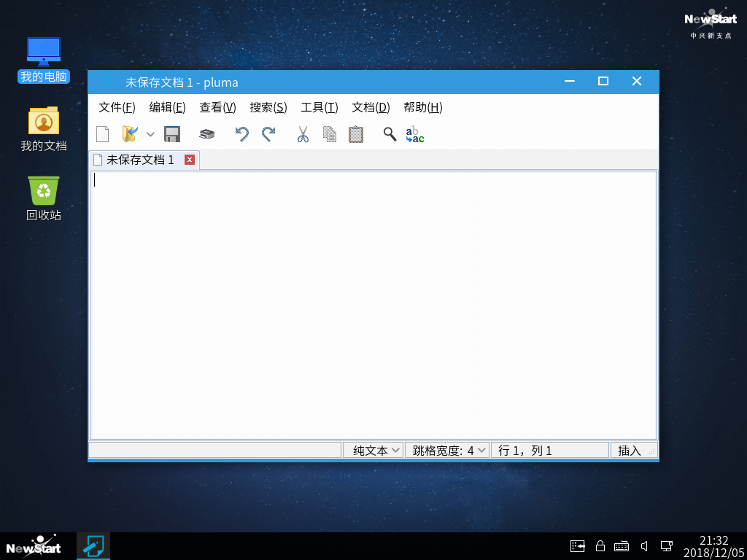
Task: Close the pluma window
Action: tap(636, 82)
